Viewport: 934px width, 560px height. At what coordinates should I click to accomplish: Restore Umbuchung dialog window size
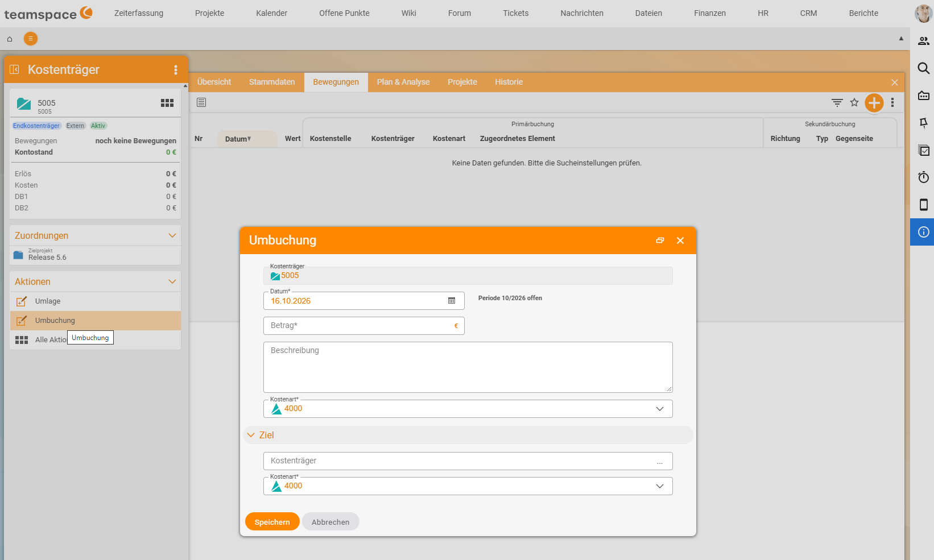pos(660,240)
